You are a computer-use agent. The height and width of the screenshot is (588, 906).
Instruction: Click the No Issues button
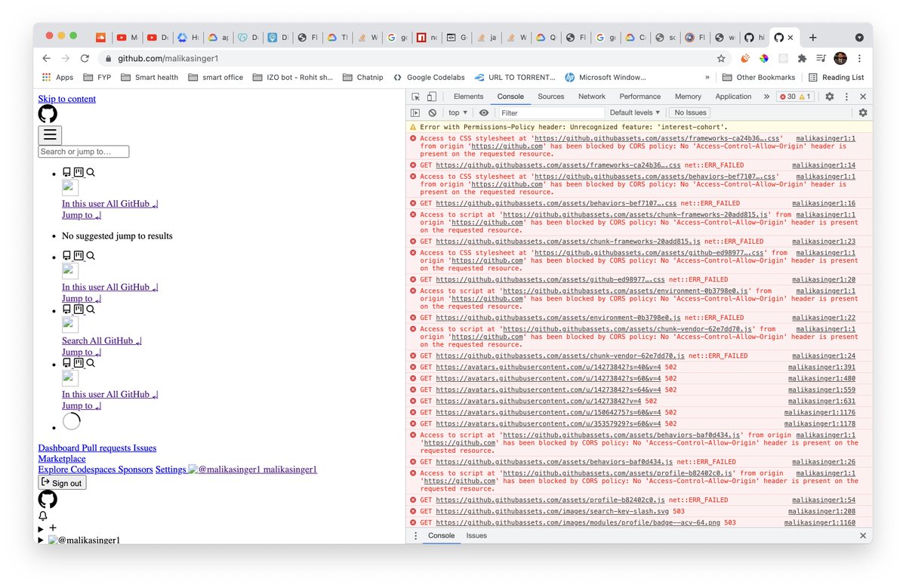tap(690, 112)
